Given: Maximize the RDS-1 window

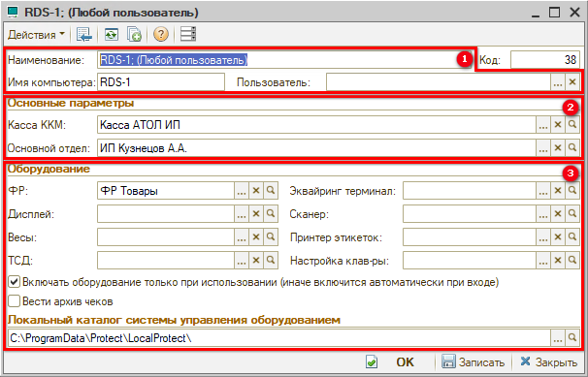Looking at the screenshot, I should (x=554, y=13).
